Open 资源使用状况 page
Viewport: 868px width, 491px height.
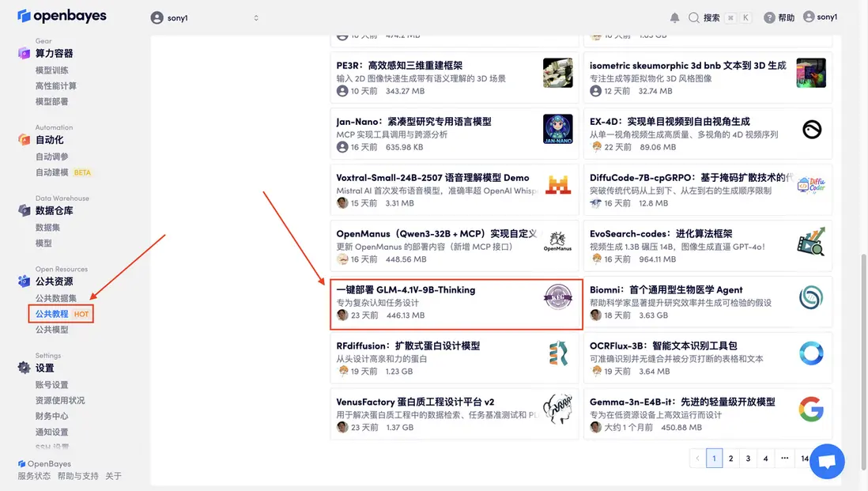[60, 400]
